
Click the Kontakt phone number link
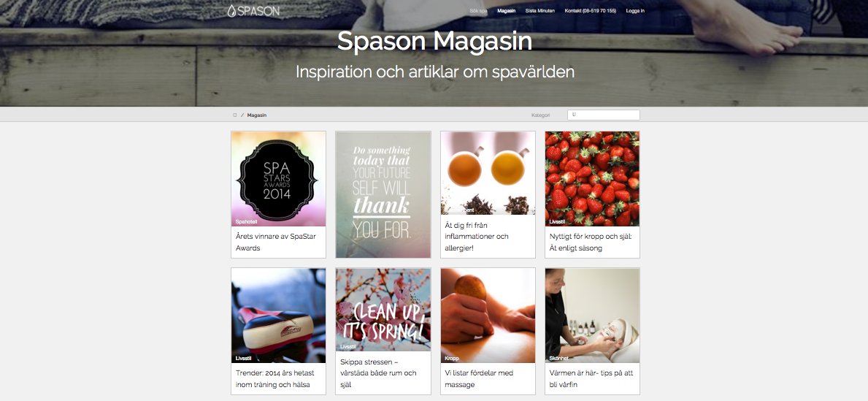coord(590,10)
